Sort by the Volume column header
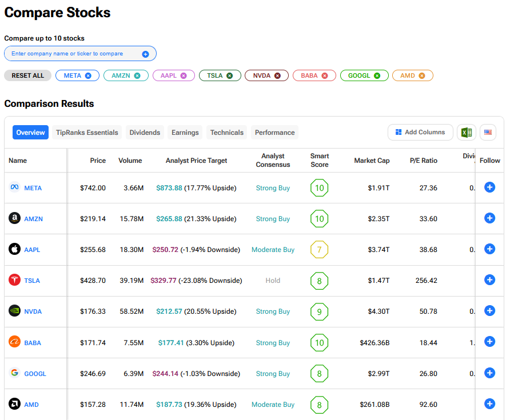 [x=130, y=161]
